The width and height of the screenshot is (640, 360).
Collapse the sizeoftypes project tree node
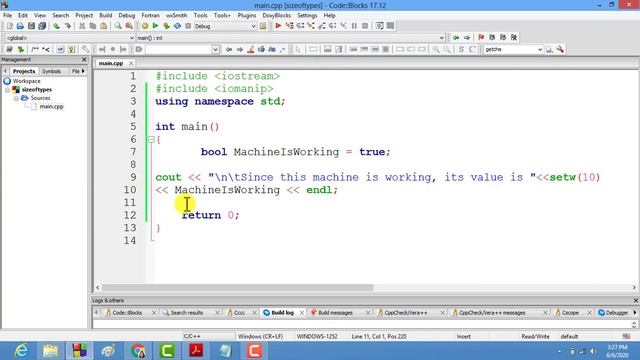point(7,89)
